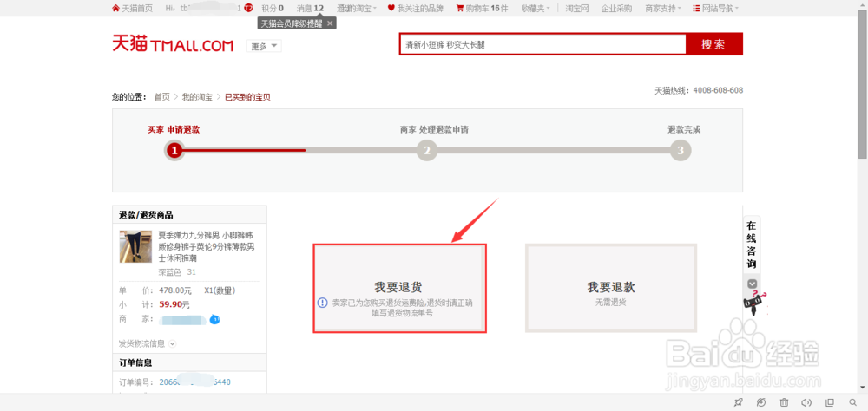The width and height of the screenshot is (868, 411).
Task: Click the hotline 4008-608-608 text
Action: pos(718,90)
